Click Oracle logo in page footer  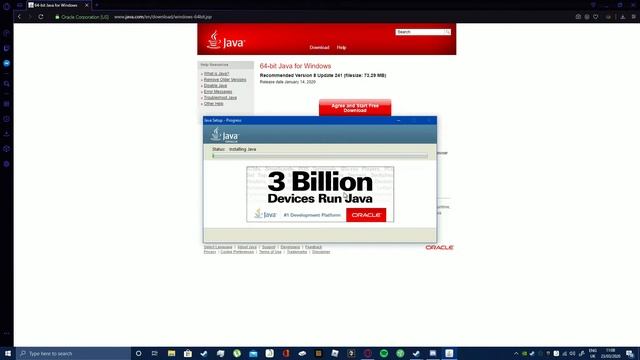(439, 247)
